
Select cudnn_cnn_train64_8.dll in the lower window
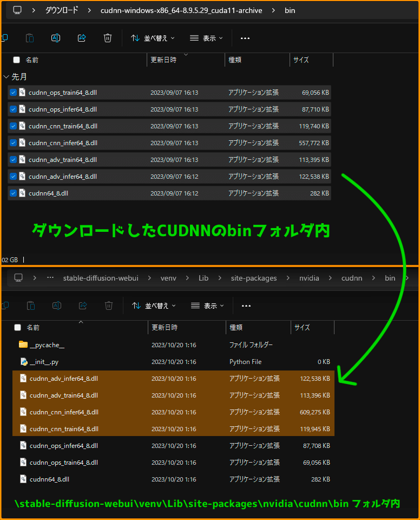pos(173,429)
